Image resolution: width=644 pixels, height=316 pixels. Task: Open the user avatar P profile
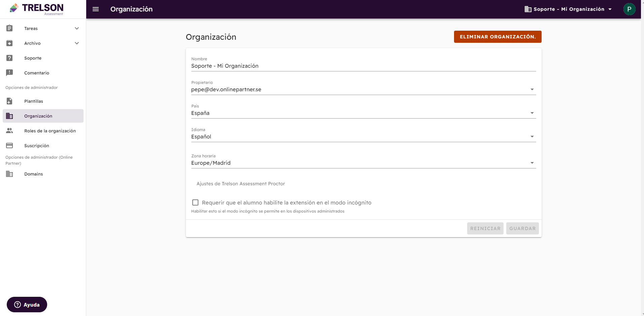[x=629, y=9]
